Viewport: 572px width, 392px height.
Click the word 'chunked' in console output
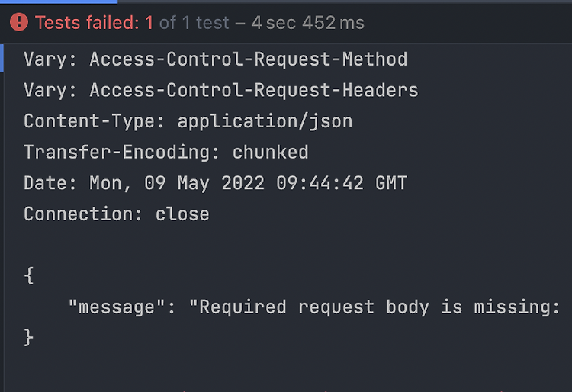click(270, 152)
